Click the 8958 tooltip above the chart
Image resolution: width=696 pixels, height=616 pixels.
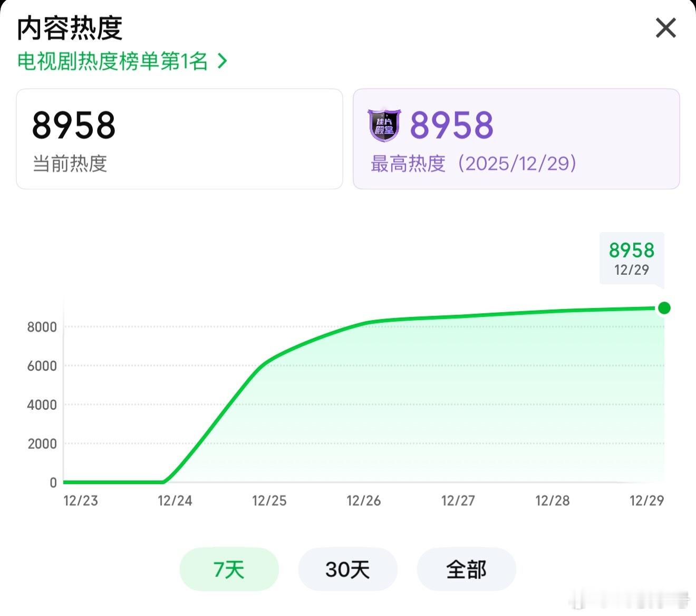coord(632,258)
